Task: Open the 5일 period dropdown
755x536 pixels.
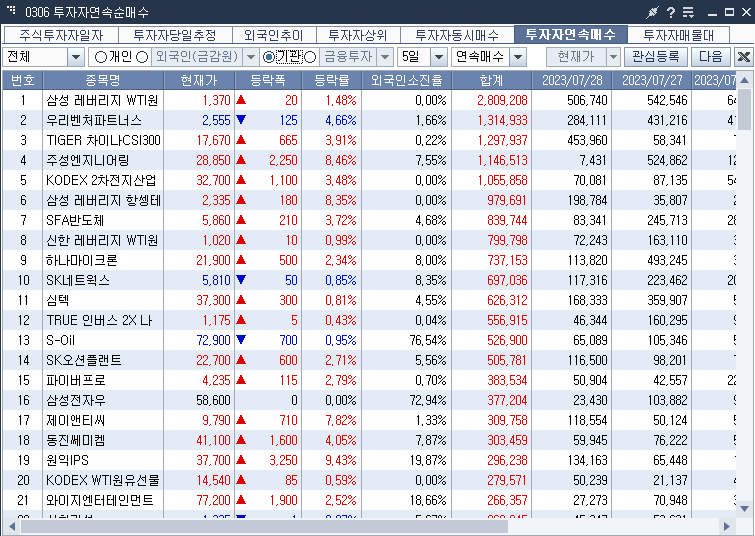Action: tap(438, 57)
